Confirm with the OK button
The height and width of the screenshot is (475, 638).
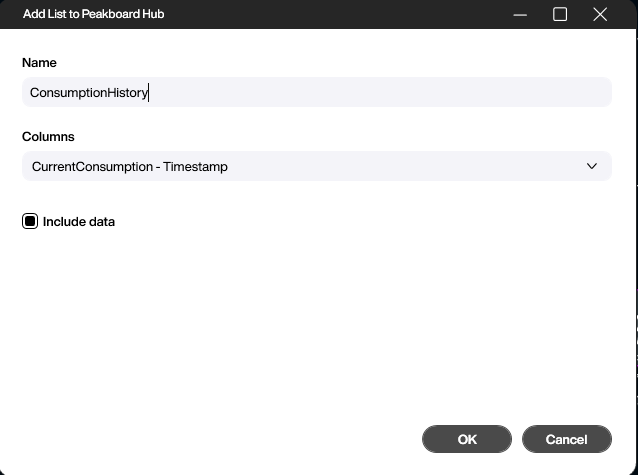[x=467, y=439]
